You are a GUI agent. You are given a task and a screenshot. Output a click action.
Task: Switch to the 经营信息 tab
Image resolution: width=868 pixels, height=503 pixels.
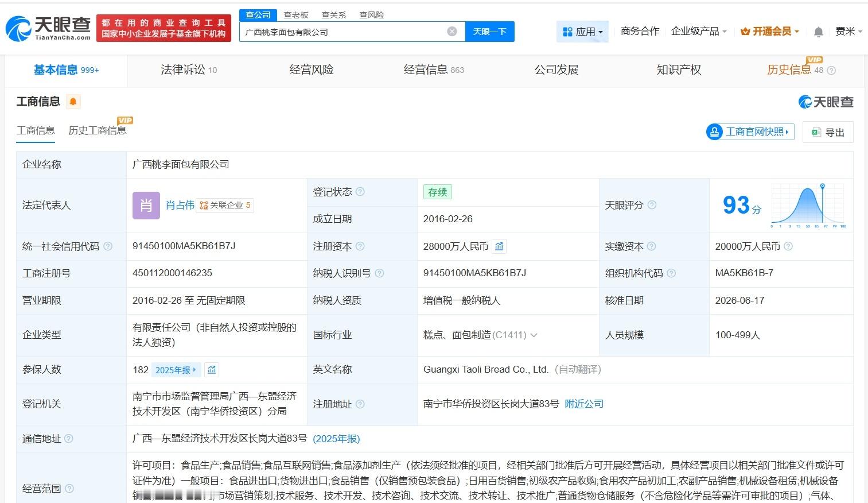pos(434,70)
